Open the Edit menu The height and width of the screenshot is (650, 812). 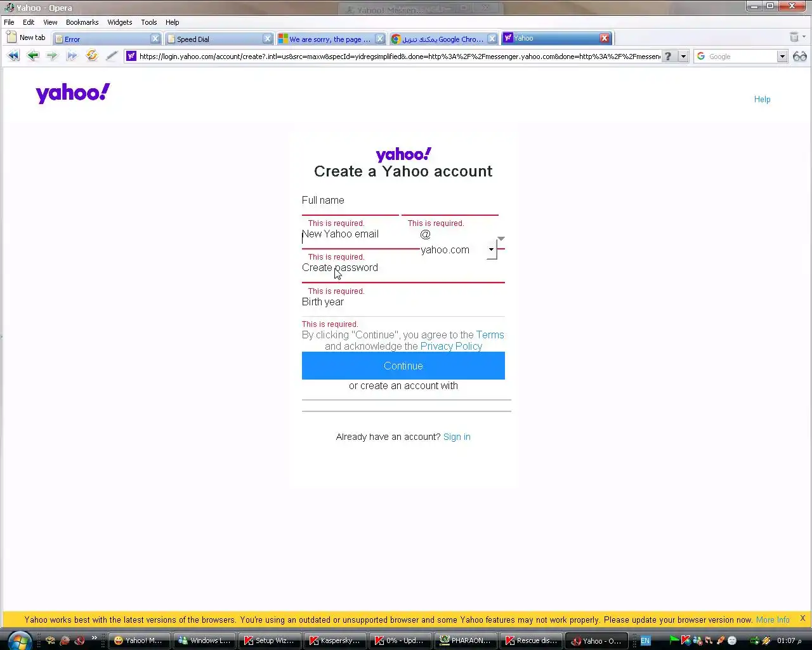[29, 22]
